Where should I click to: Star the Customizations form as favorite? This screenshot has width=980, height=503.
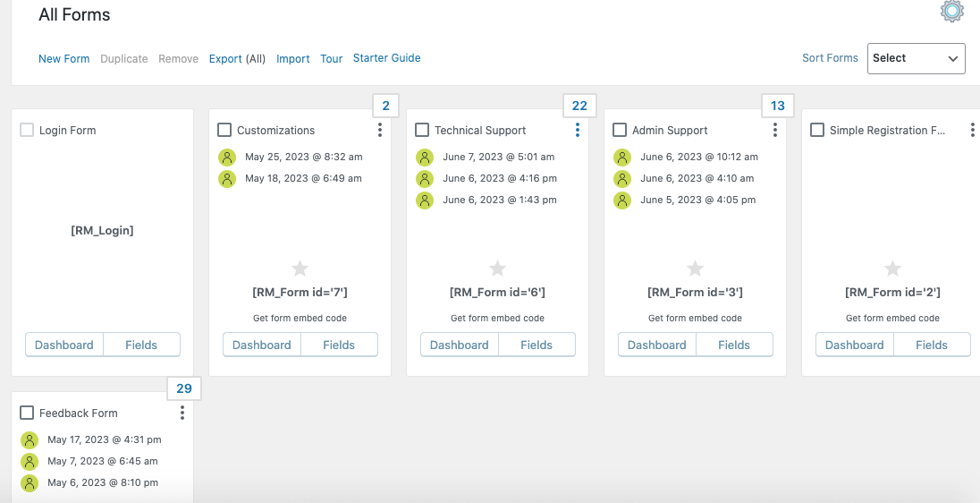(x=300, y=269)
